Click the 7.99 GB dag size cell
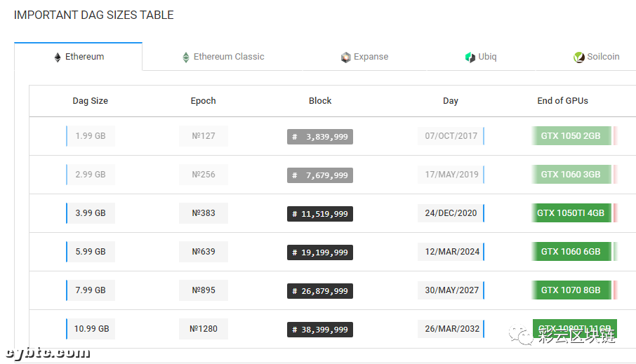Screen dimensions: 636x364 [91, 290]
